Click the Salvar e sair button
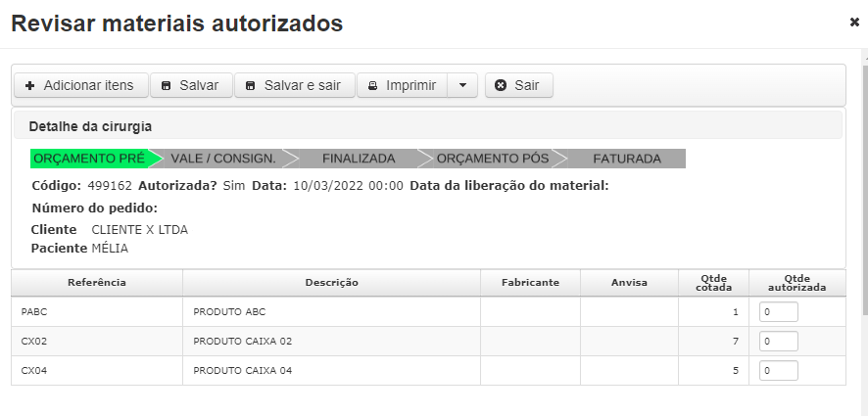 click(x=295, y=85)
